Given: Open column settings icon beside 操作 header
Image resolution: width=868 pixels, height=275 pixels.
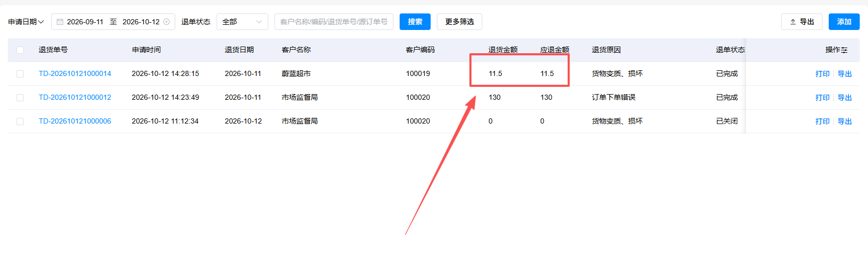Looking at the screenshot, I should pos(844,50).
